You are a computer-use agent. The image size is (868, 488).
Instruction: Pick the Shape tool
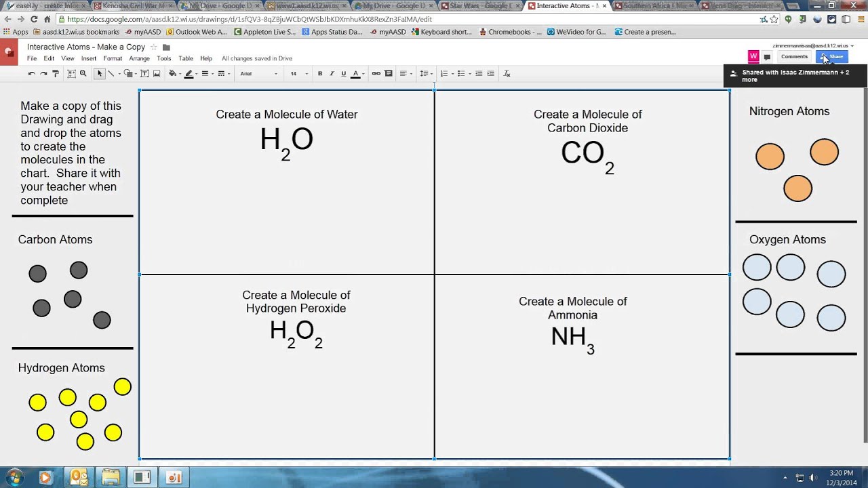click(x=125, y=73)
